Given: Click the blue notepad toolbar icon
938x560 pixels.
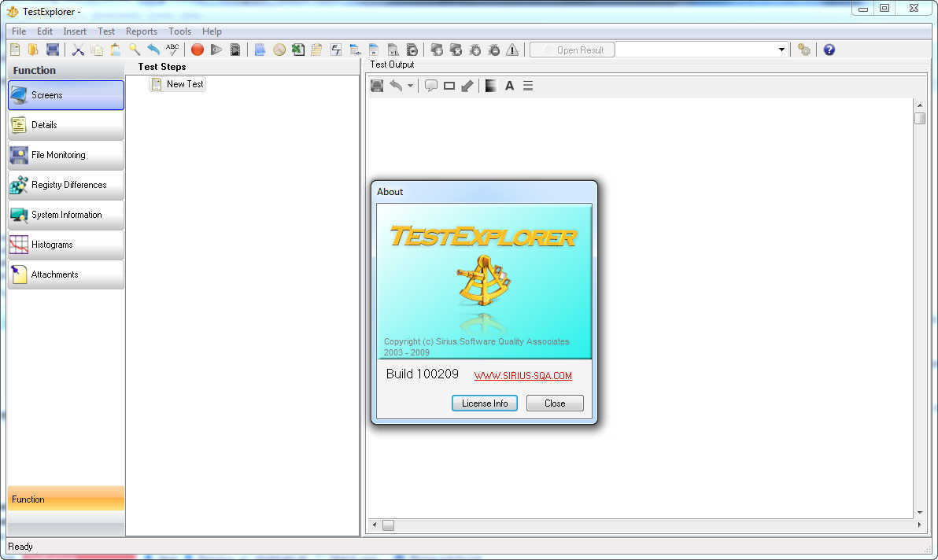Looking at the screenshot, I should [x=260, y=50].
